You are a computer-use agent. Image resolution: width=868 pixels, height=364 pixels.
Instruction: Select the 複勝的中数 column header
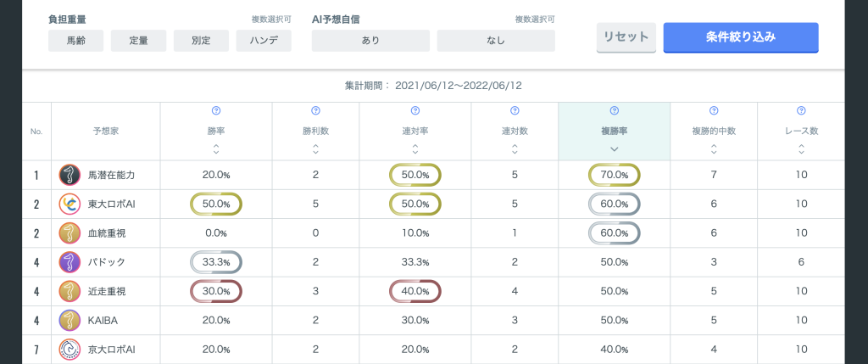pos(714,132)
